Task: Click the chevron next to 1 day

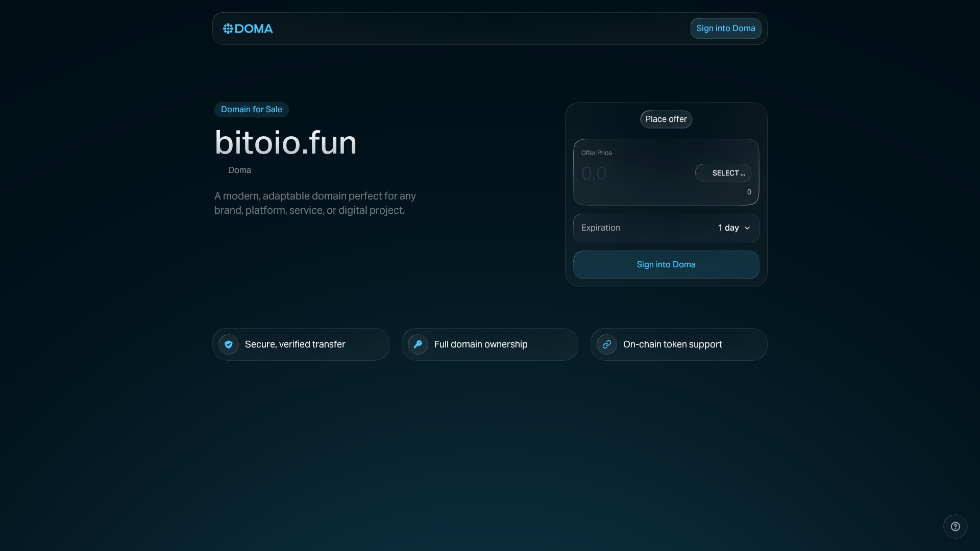Action: [747, 228]
